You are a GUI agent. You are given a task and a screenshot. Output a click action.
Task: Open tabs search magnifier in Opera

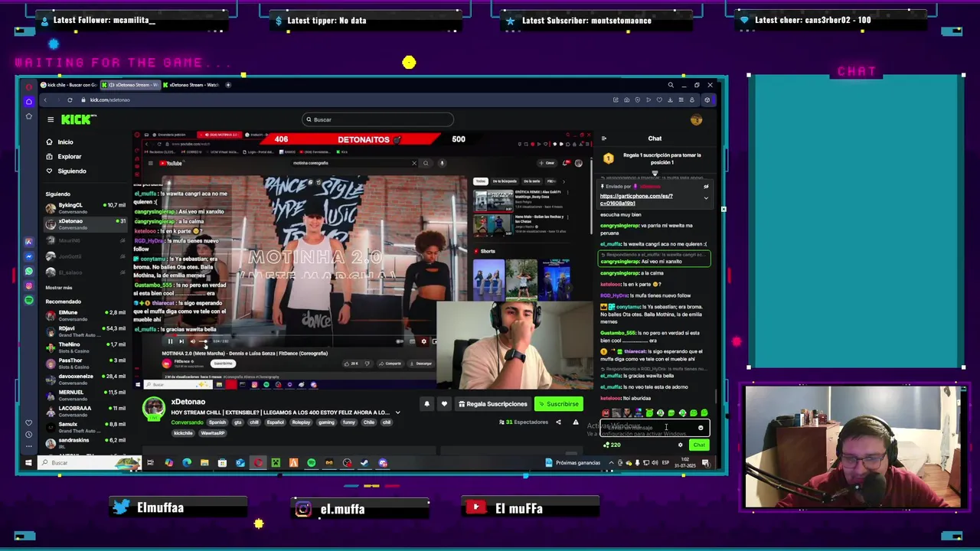point(671,85)
